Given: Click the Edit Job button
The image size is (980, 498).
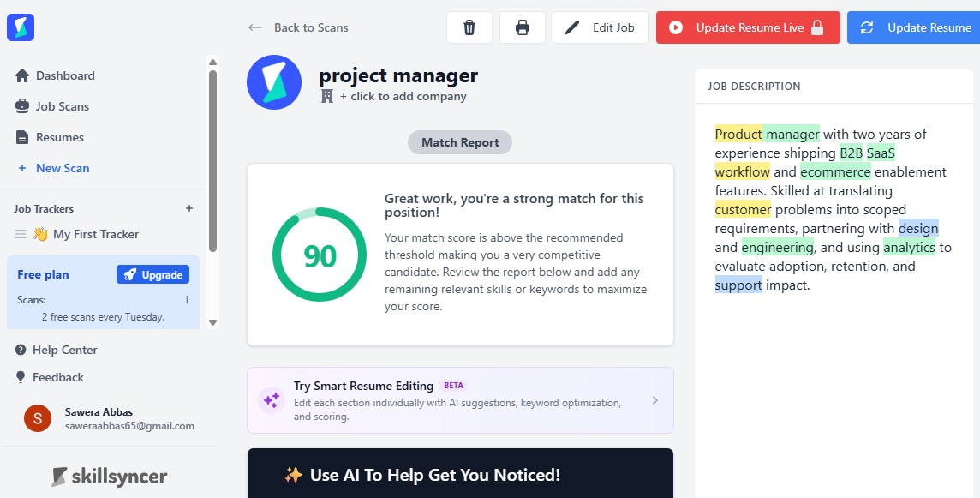Looking at the screenshot, I should [601, 27].
